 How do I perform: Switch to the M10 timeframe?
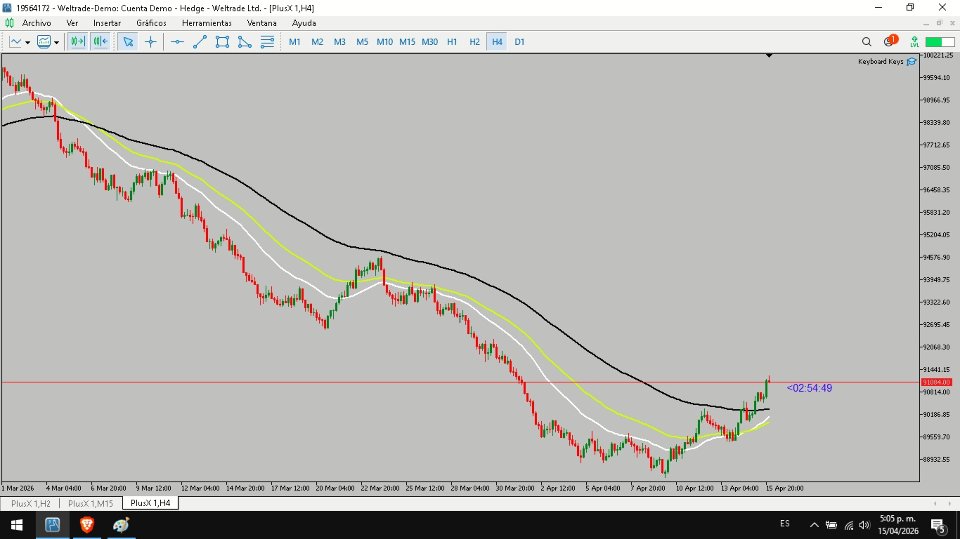tap(384, 42)
